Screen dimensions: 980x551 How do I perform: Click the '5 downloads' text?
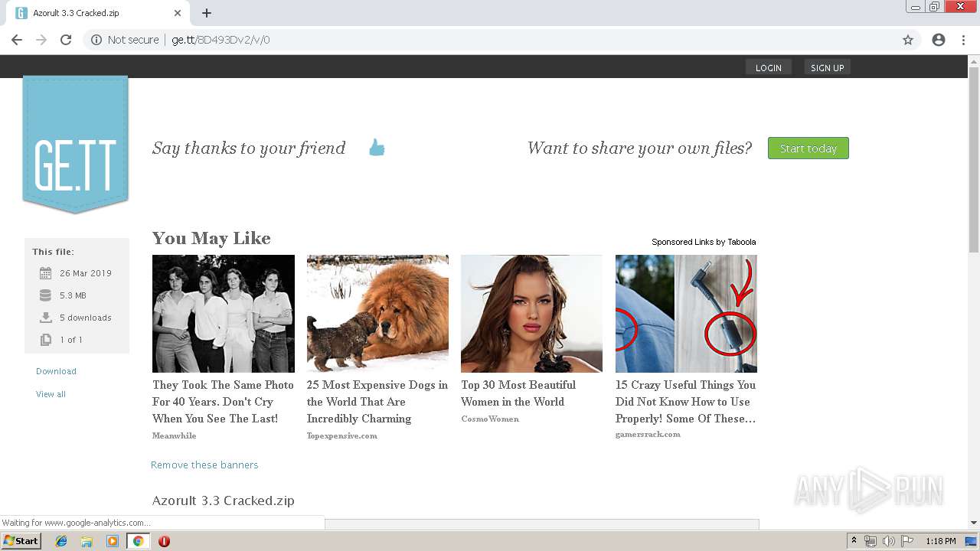86,318
